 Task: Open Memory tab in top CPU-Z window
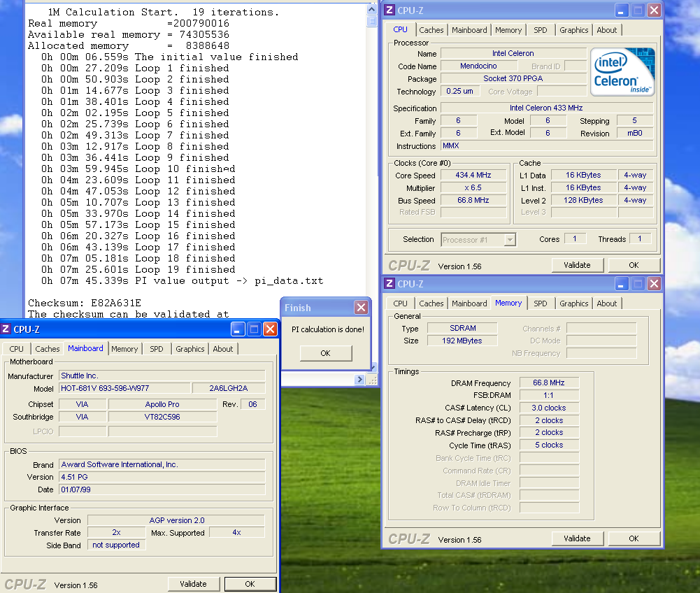(x=508, y=30)
